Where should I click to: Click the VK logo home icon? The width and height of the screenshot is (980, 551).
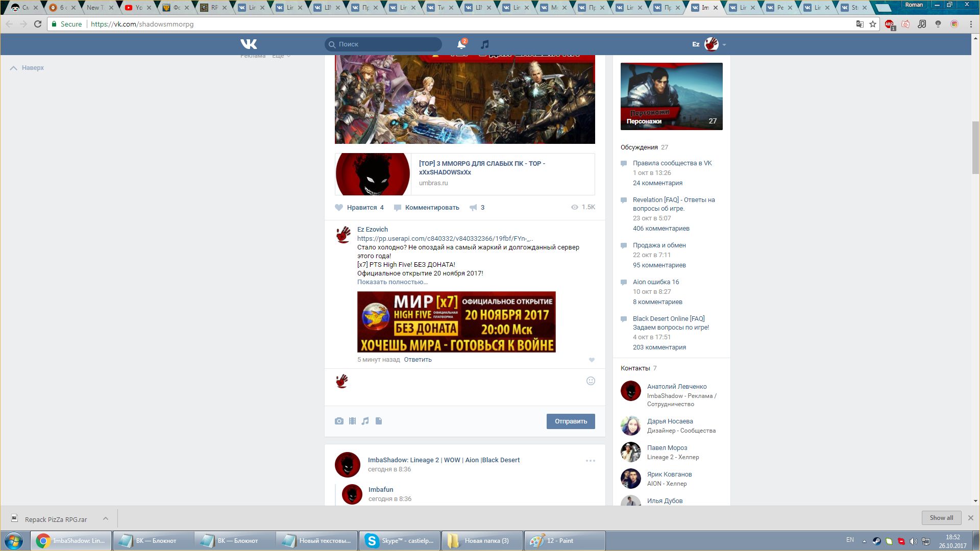(x=249, y=44)
